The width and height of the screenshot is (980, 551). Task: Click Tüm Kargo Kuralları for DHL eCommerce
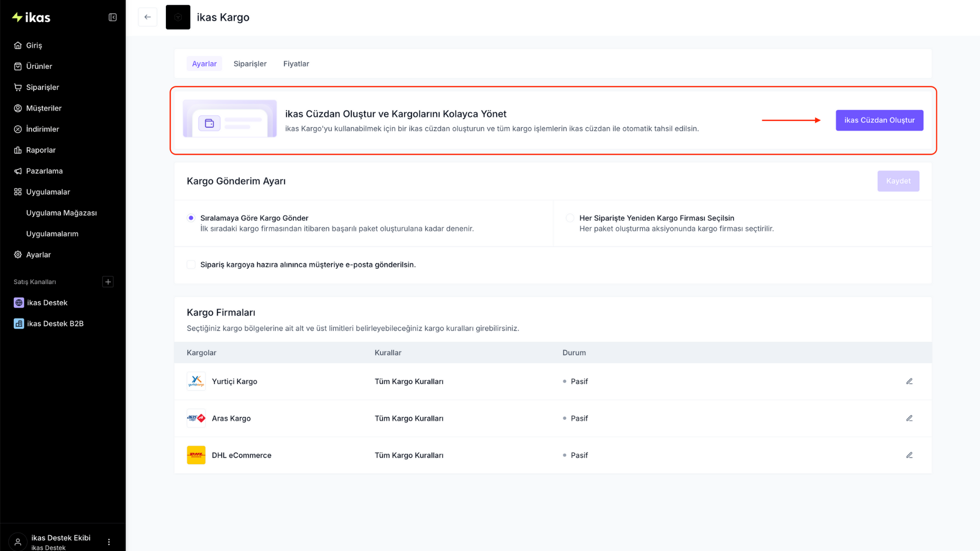pos(409,455)
